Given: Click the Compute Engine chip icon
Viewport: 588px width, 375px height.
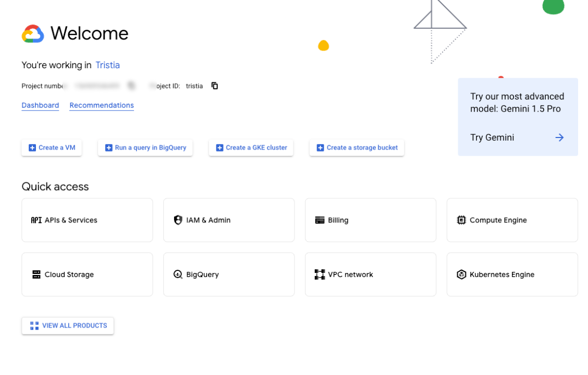Looking at the screenshot, I should click(461, 220).
